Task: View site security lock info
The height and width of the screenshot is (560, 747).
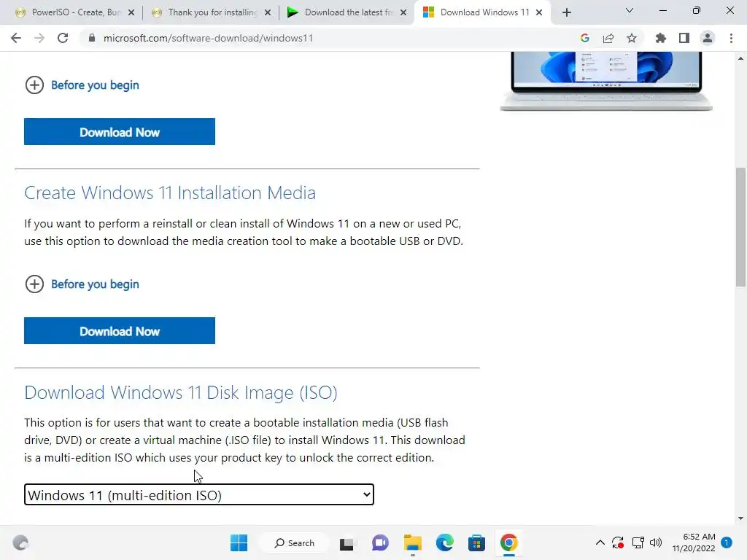Action: pos(92,38)
